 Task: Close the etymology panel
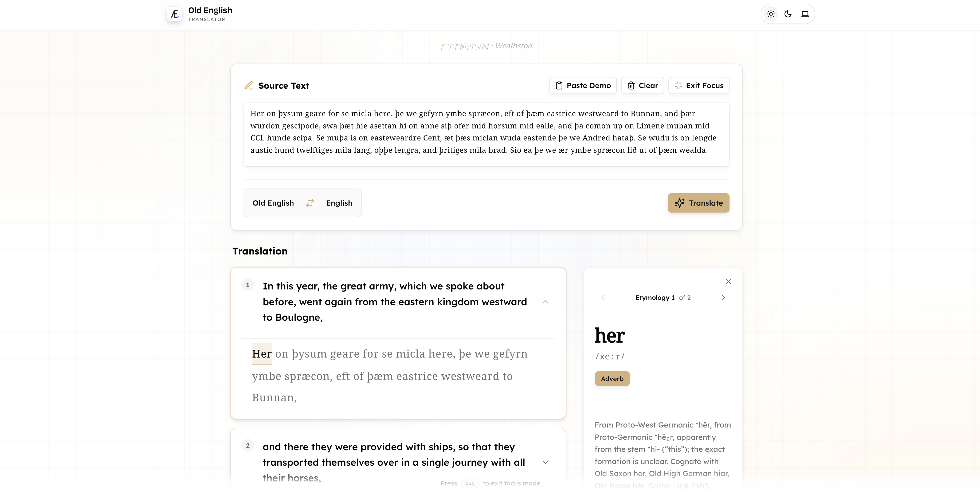[728, 281]
